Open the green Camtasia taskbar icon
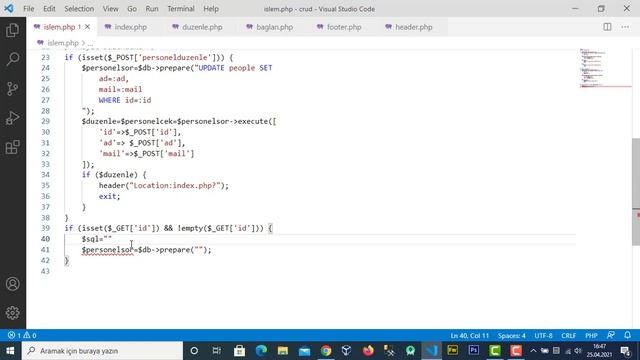 (x=495, y=351)
